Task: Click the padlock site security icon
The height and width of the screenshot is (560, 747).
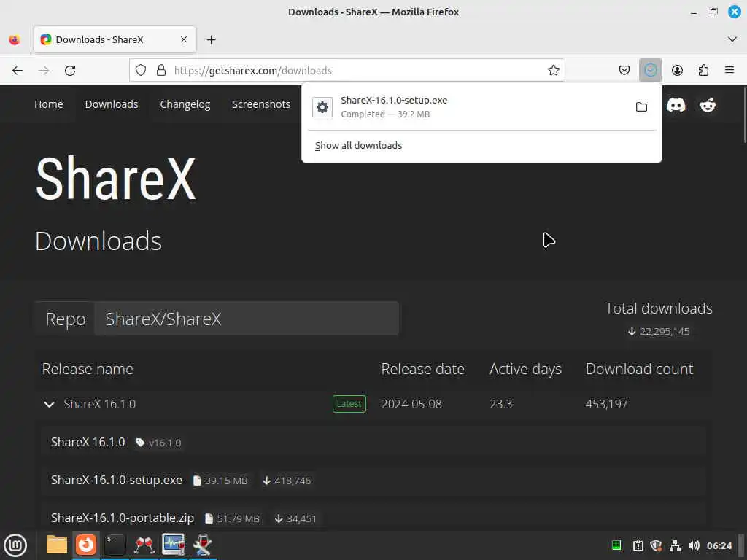Action: pyautogui.click(x=161, y=71)
